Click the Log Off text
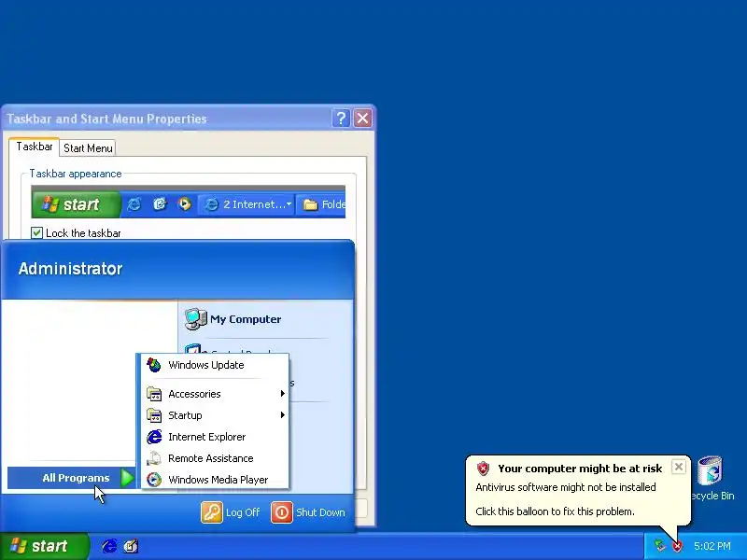 click(x=243, y=512)
